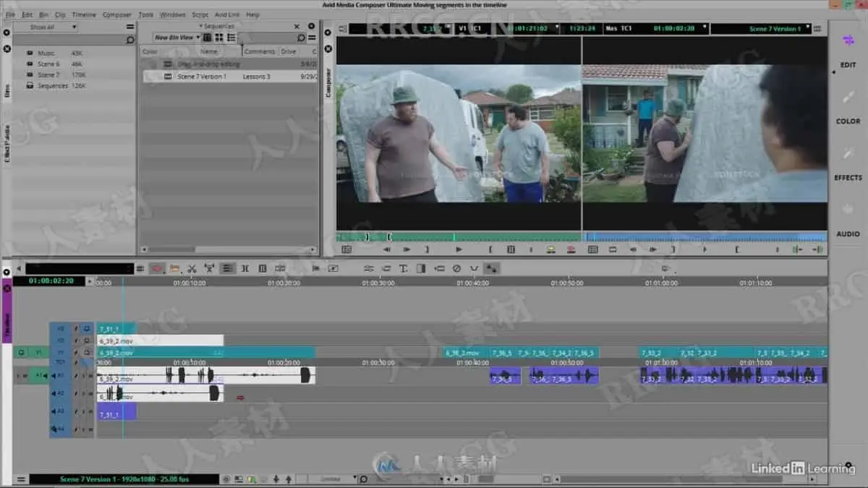Open the Script menu
The width and height of the screenshot is (868, 488).
click(x=200, y=14)
